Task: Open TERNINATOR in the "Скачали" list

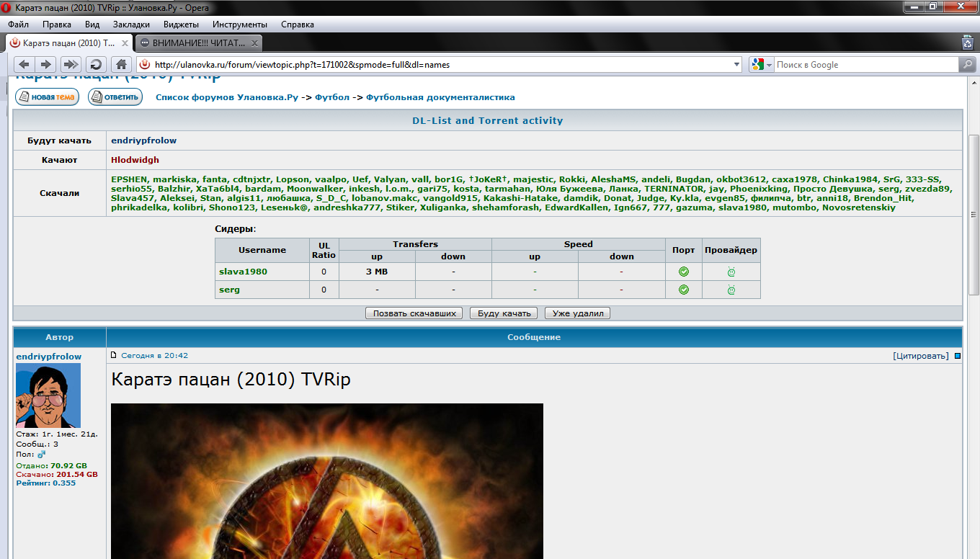Action: [674, 189]
